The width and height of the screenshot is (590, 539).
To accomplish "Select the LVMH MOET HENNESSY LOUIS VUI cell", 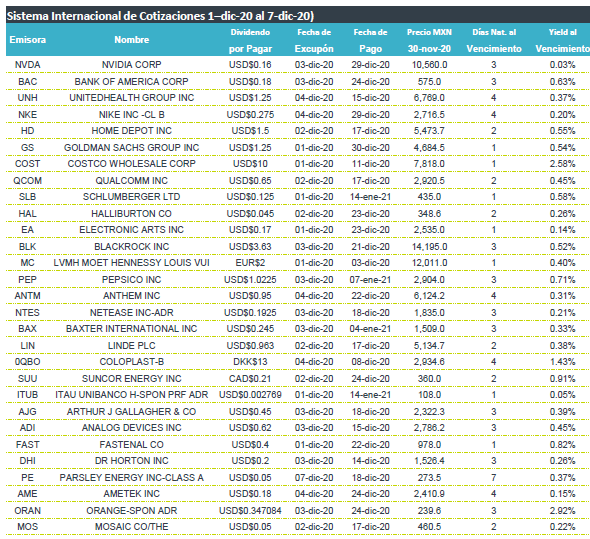I will [x=131, y=263].
